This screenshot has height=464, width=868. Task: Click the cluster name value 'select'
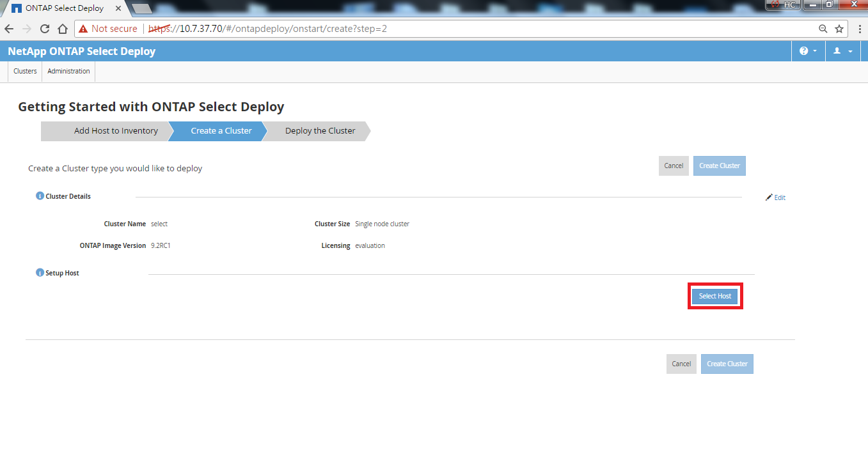coord(159,224)
